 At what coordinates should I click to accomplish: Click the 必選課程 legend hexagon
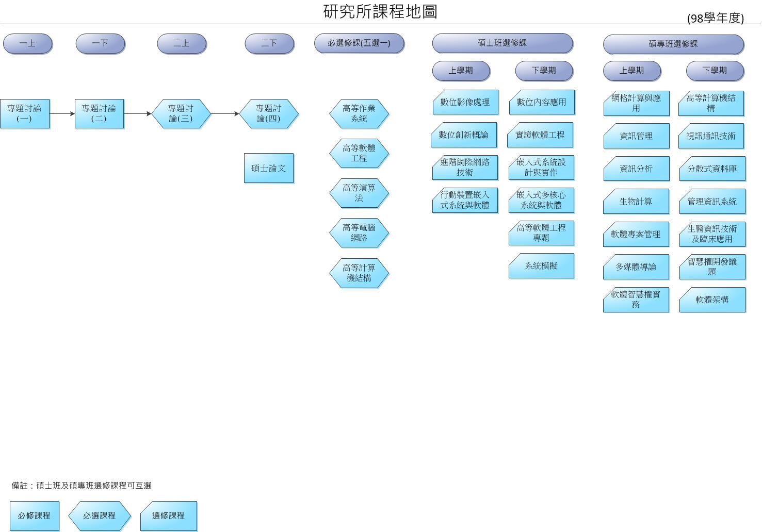coord(100,516)
